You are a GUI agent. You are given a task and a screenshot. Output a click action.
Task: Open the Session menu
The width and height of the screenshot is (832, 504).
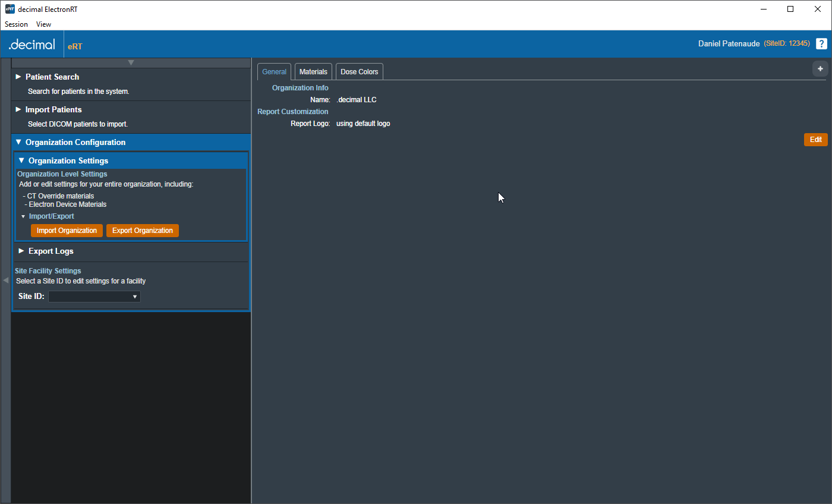click(x=16, y=24)
